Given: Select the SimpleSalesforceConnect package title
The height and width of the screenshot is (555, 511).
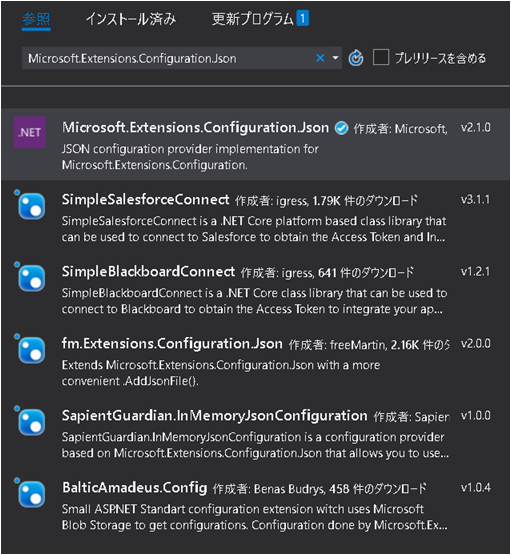Looking at the screenshot, I should pos(145,200).
